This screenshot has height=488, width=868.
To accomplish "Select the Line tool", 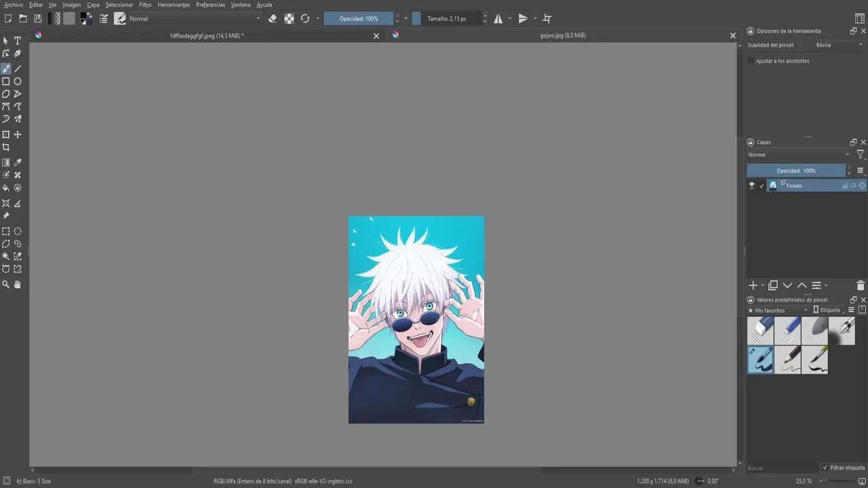I will (18, 68).
